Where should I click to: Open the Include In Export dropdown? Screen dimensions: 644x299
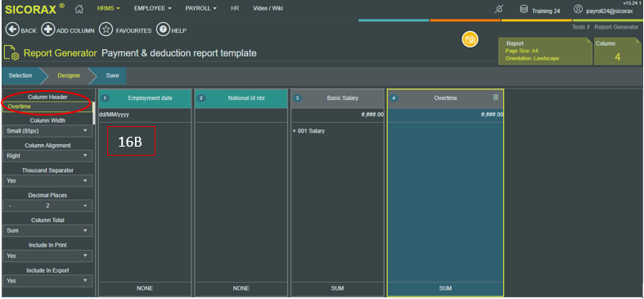click(x=47, y=280)
